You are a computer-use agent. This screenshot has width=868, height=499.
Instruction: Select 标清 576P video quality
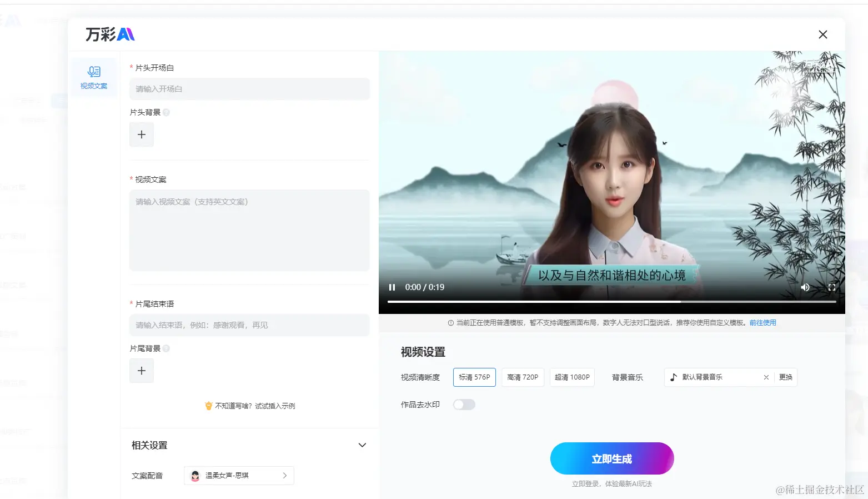474,377
